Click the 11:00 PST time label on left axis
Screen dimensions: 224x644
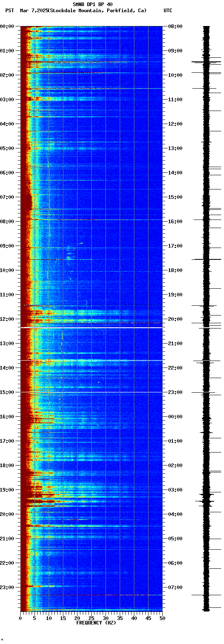[x=6, y=295]
